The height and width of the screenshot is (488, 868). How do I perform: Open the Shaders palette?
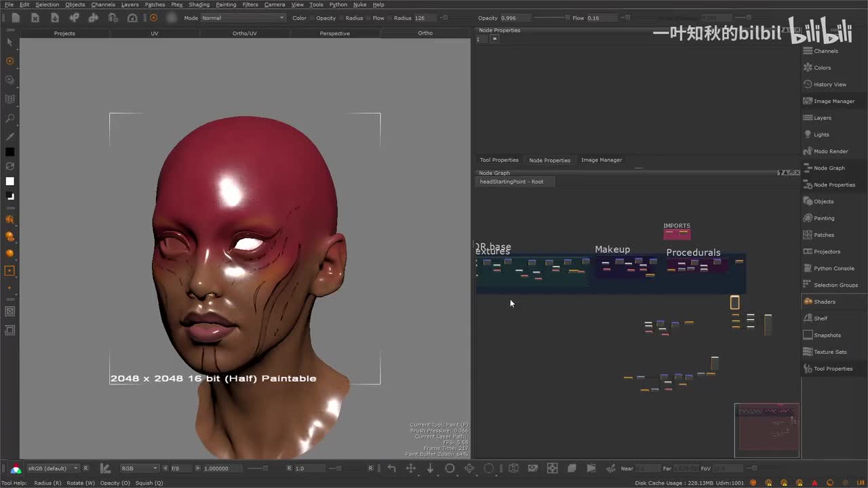point(824,302)
